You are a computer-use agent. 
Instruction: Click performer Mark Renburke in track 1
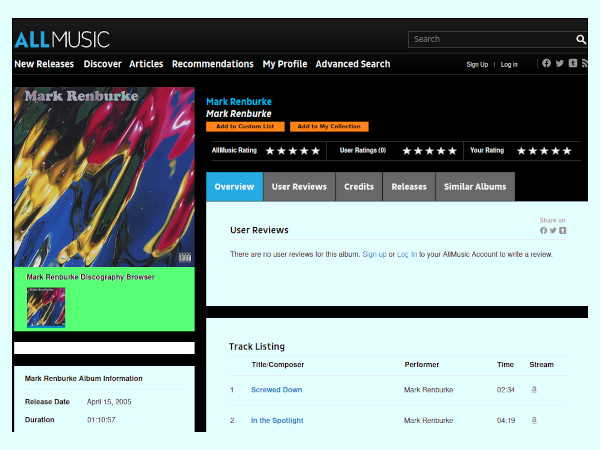click(428, 390)
